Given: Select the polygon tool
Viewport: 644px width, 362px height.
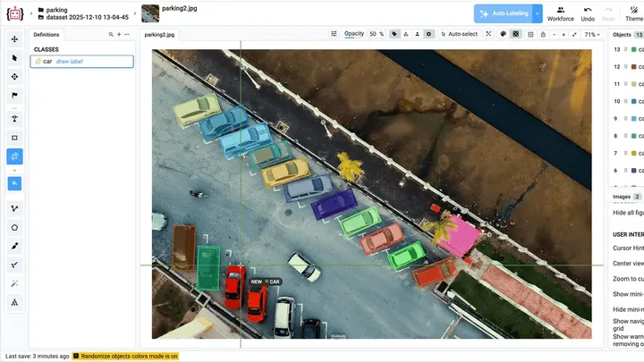Looking at the screenshot, I should (15, 227).
